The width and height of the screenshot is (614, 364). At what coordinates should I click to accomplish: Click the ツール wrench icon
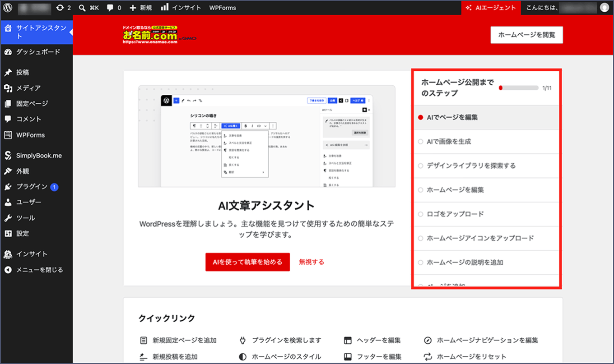tap(8, 218)
